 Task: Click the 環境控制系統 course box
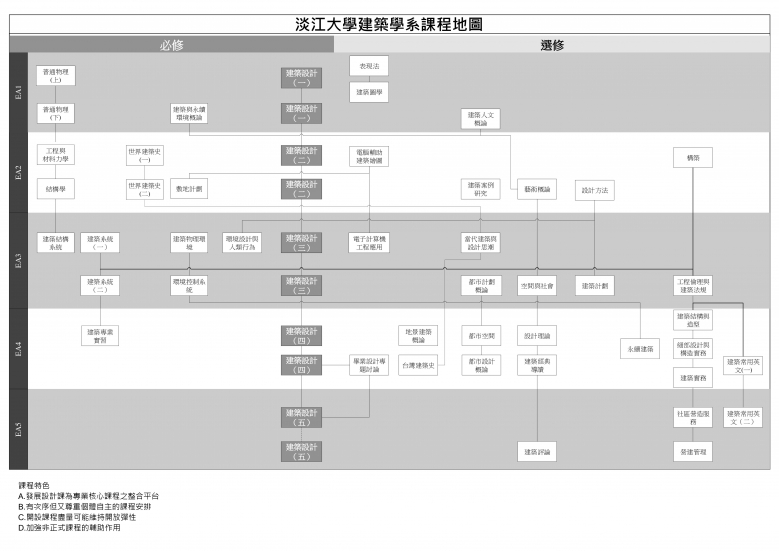189,285
